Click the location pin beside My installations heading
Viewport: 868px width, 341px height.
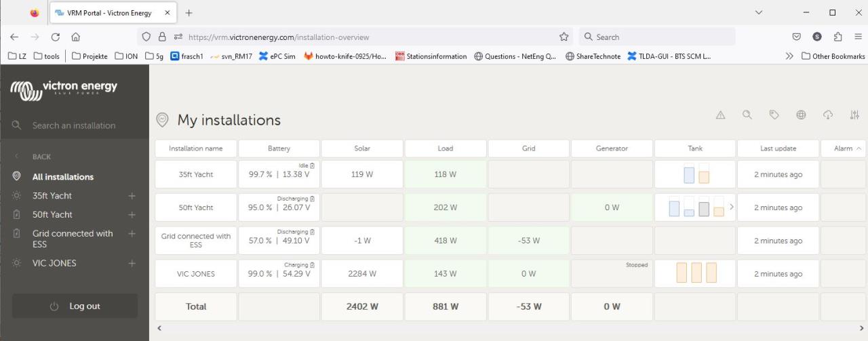coord(162,120)
